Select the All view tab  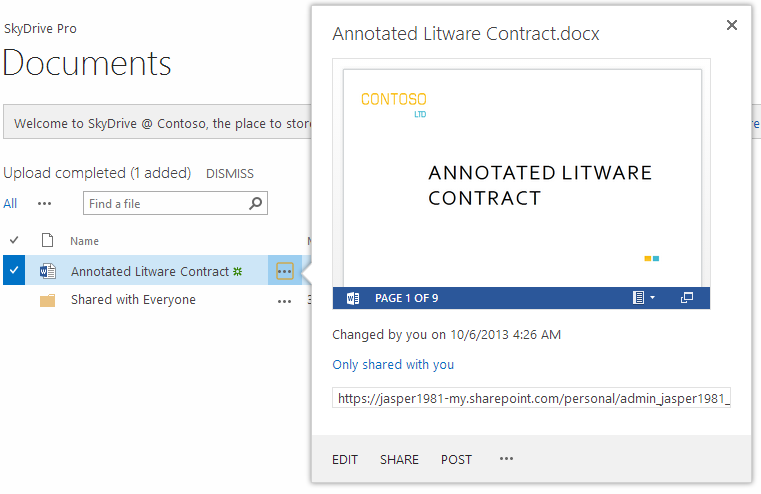(x=10, y=203)
